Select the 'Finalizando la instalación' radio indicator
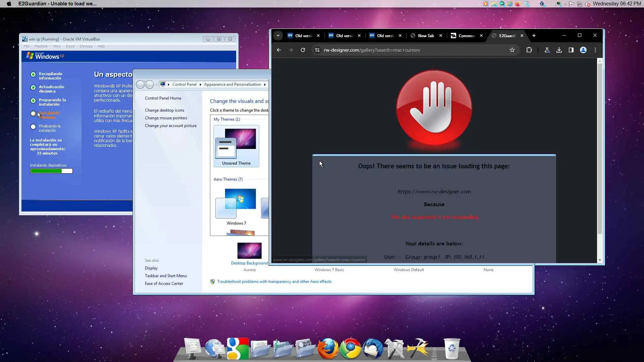 click(x=33, y=127)
